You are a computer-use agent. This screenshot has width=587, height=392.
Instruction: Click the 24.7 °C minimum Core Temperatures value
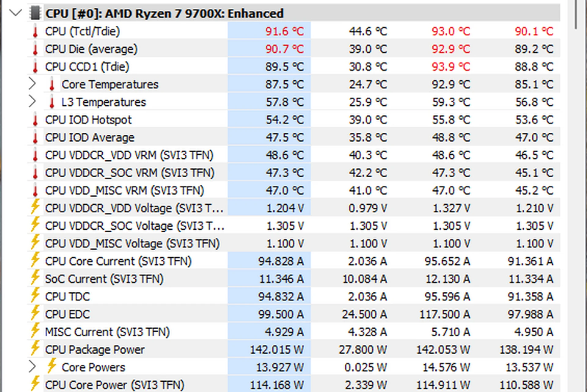[368, 85]
